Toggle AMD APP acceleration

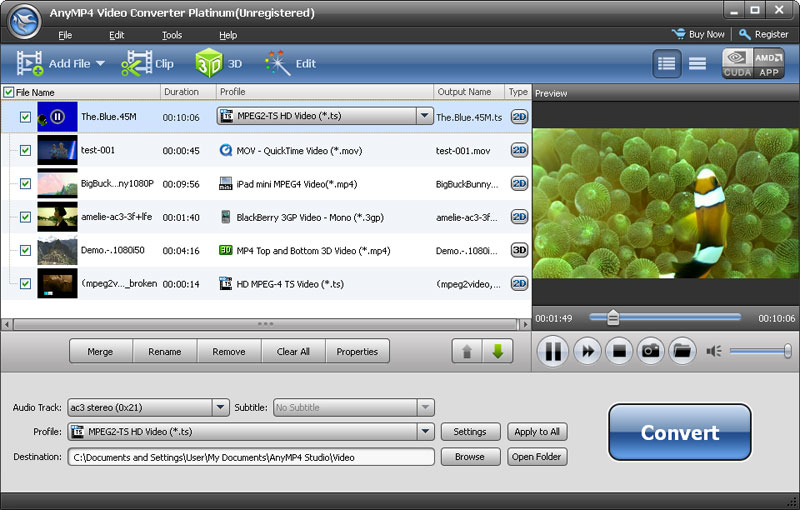[769, 64]
